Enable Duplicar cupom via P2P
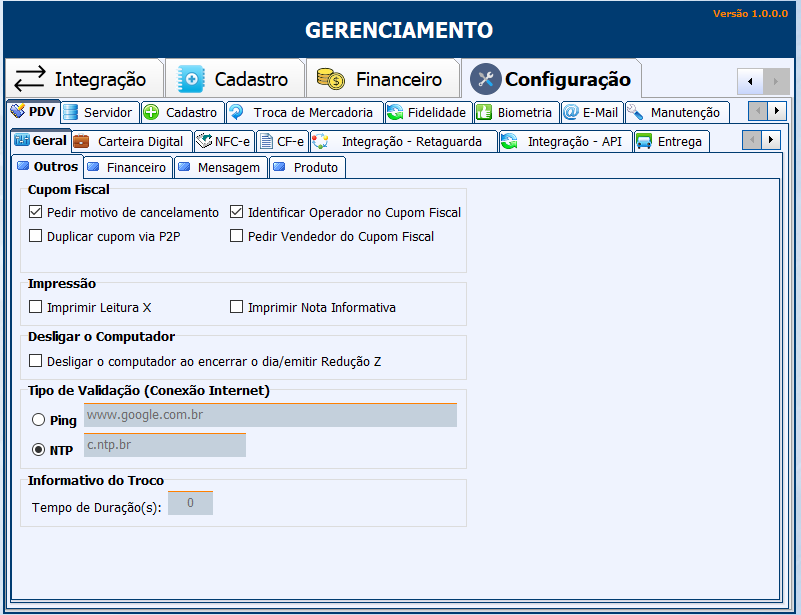The height and width of the screenshot is (615, 801). [x=36, y=236]
